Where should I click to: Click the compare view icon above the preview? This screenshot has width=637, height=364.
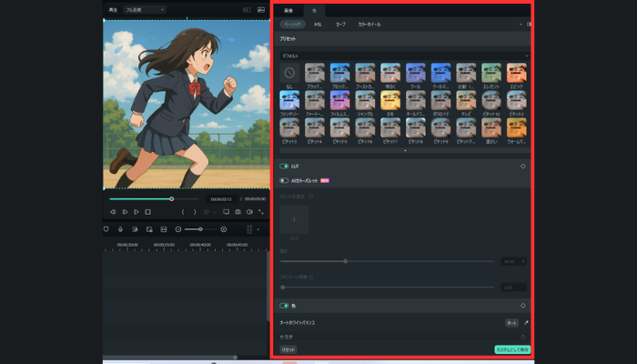247,10
